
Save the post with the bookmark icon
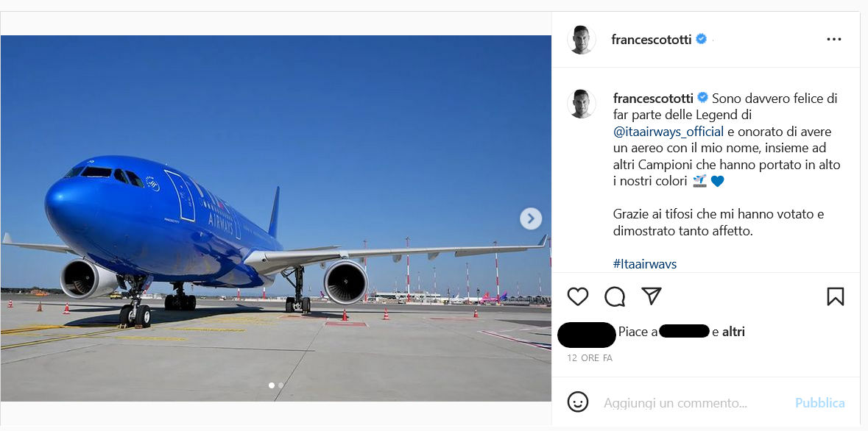pyautogui.click(x=835, y=296)
